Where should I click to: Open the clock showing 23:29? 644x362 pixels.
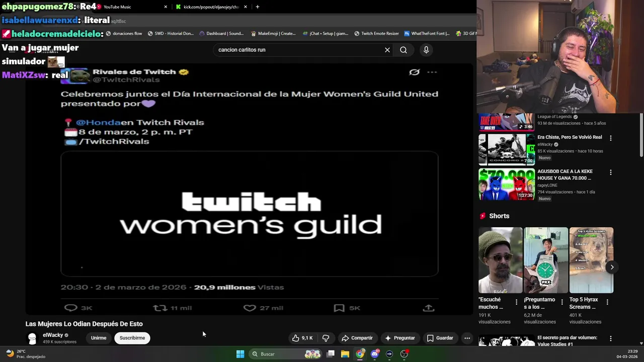pyautogui.click(x=627, y=354)
